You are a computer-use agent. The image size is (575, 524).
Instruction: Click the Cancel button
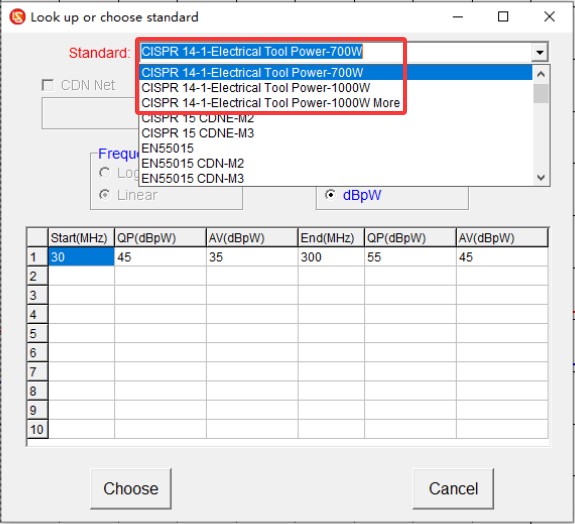453,488
